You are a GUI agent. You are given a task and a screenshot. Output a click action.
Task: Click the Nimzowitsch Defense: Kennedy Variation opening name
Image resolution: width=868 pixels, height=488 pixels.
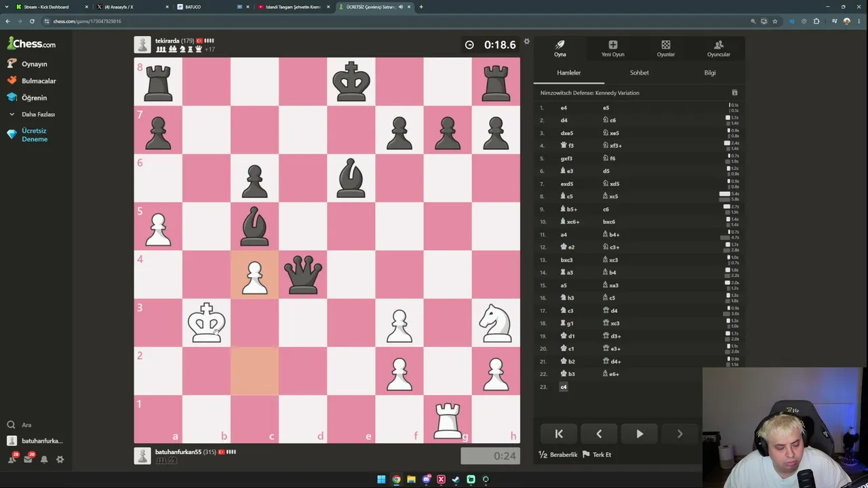coord(590,93)
